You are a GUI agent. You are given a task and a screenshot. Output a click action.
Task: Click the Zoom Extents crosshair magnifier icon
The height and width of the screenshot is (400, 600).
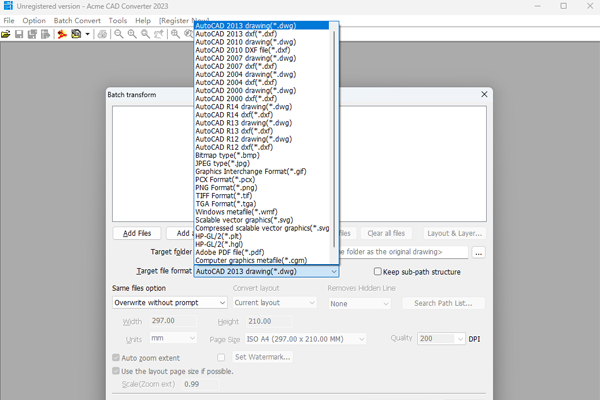coord(175,34)
